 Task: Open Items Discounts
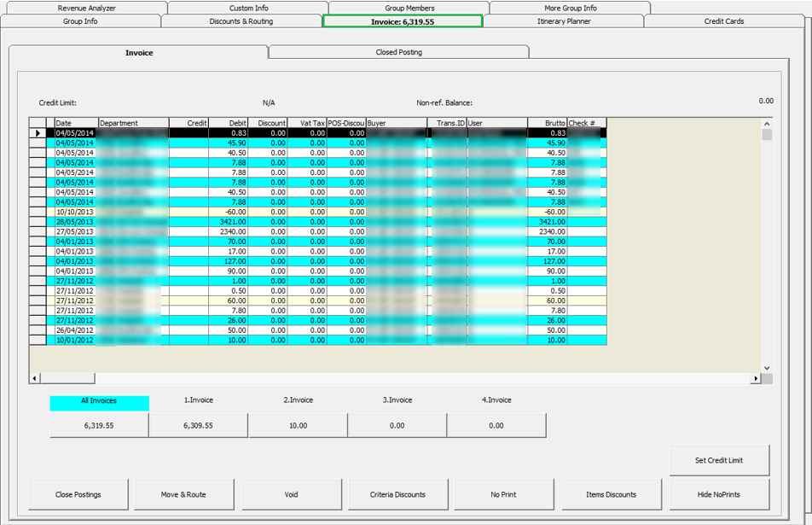(611, 494)
